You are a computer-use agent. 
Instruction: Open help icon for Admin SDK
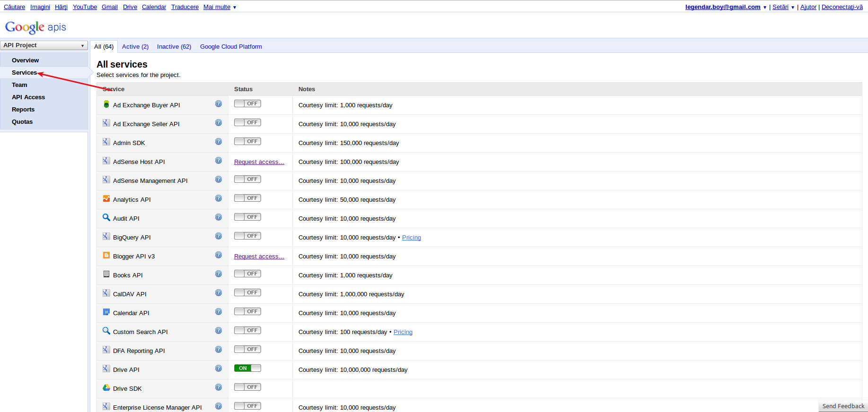pos(219,141)
